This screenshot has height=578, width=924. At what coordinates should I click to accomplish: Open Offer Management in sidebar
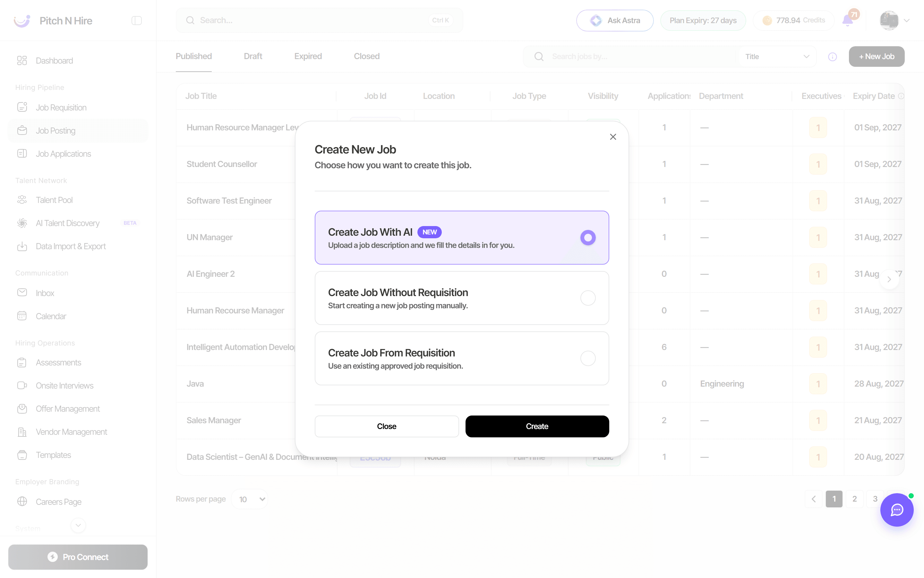click(x=78, y=409)
